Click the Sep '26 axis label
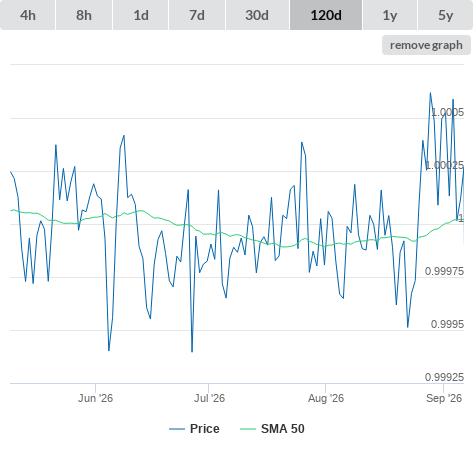 444,398
